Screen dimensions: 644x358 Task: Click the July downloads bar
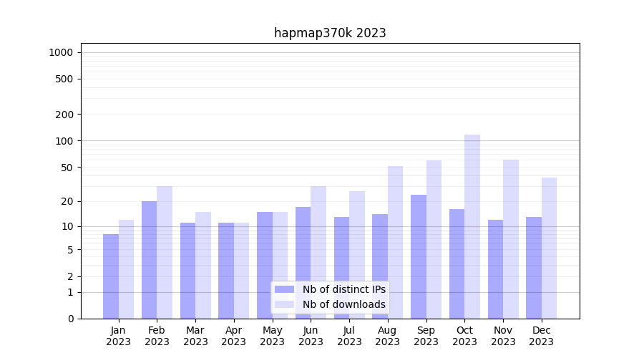pyautogui.click(x=357, y=255)
